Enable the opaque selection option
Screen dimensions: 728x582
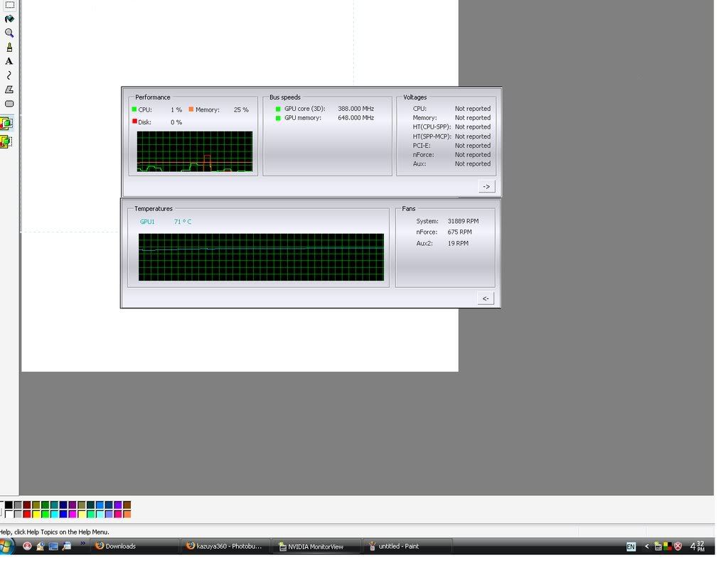point(6,124)
